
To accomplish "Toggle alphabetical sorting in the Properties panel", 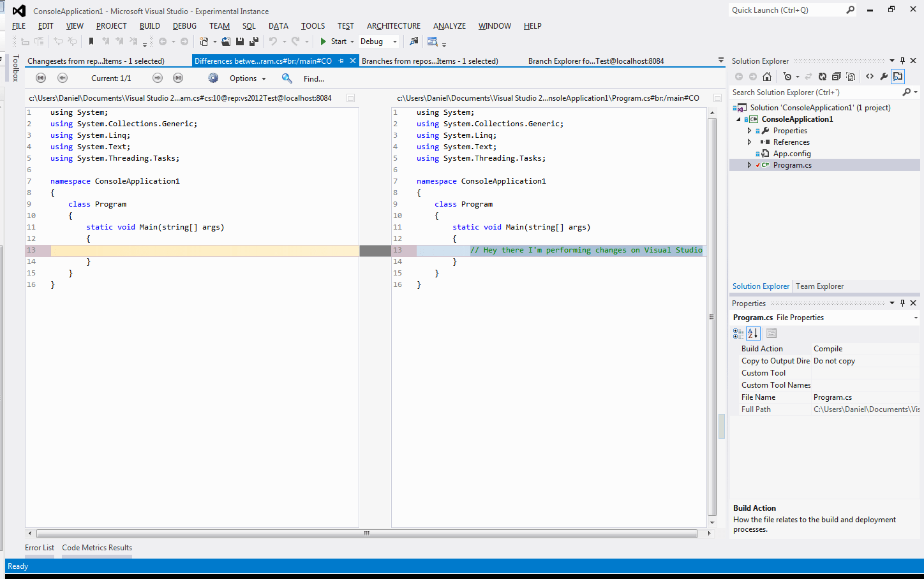I will coord(753,333).
